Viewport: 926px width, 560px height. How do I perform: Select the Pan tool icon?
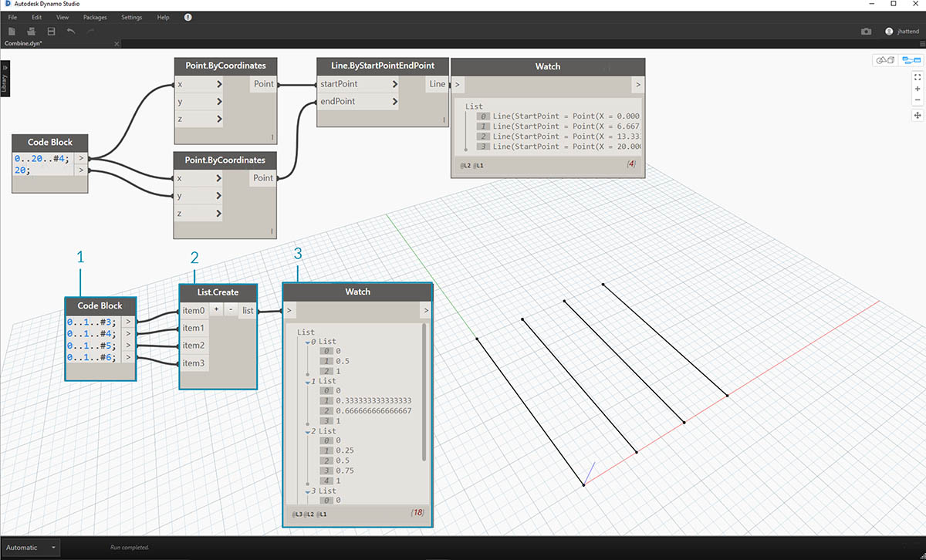point(918,115)
